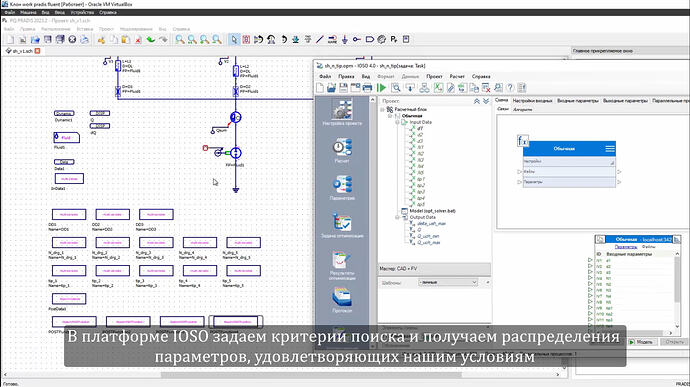Select the PRADIS pointer arrow tool

234,40
